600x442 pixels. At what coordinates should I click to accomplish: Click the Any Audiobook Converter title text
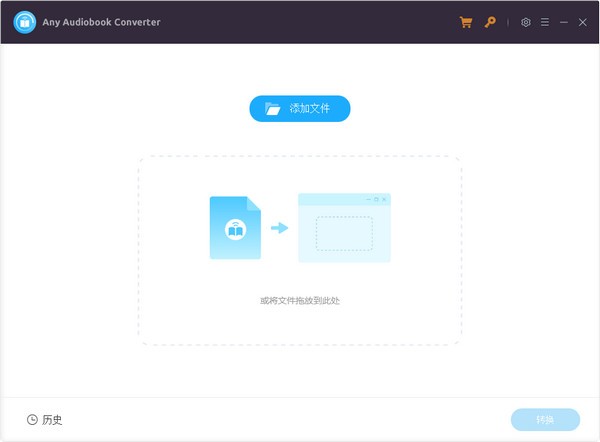103,22
